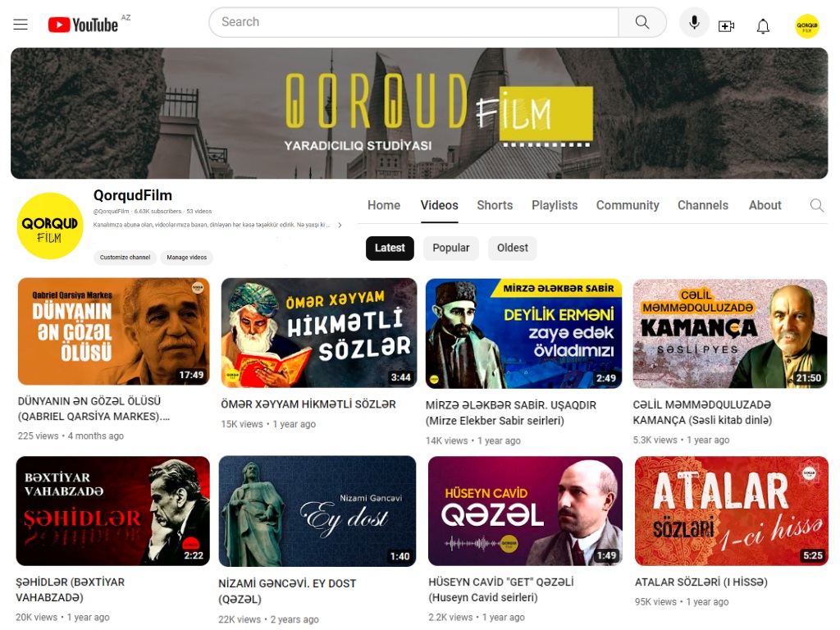Go to the Community tab
This screenshot has width=840, height=630.
(x=628, y=205)
